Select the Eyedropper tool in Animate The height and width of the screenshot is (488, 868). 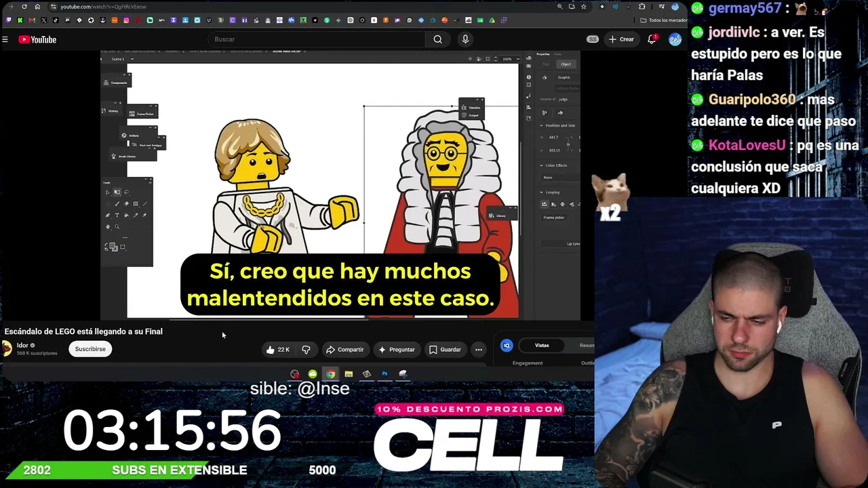click(136, 216)
